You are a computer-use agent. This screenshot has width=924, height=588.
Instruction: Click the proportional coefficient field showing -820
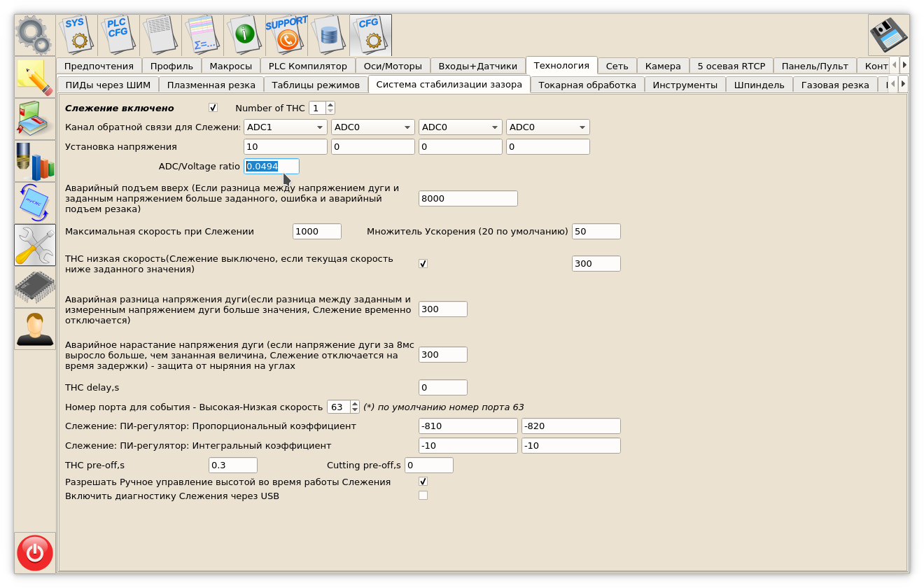click(x=571, y=426)
